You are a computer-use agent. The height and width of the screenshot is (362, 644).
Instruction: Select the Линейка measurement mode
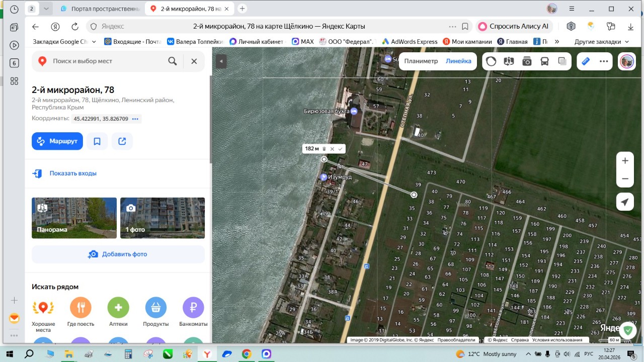(458, 61)
